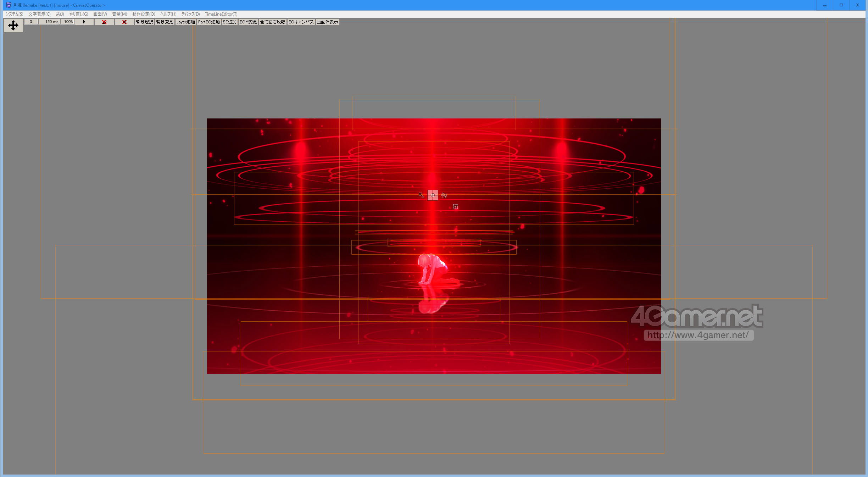Open the 栞(J) menu
This screenshot has width=868, height=477.
tap(60, 14)
